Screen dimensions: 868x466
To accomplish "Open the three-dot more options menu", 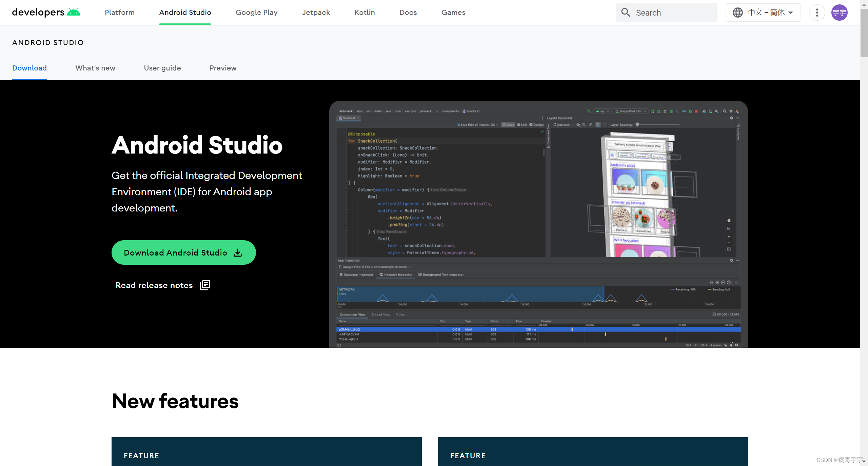I will click(x=817, y=13).
